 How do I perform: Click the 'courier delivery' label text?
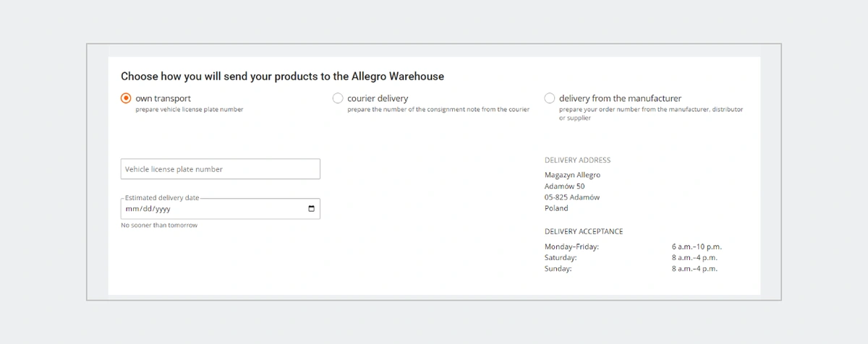tap(378, 98)
